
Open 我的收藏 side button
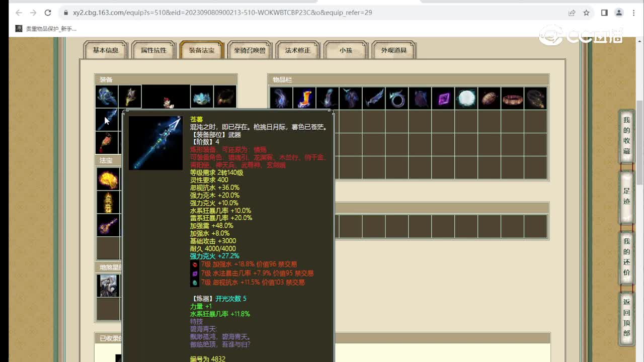point(626,136)
